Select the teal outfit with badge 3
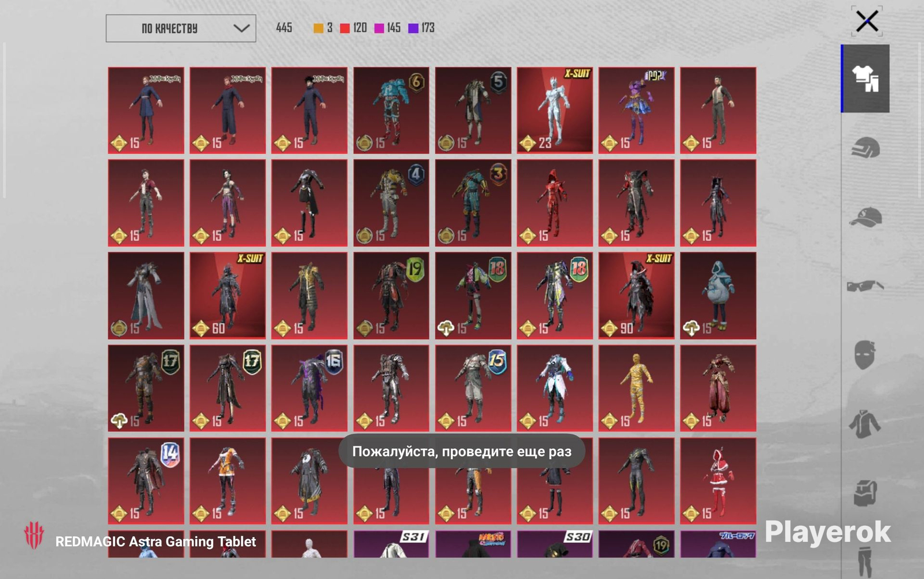 (473, 203)
